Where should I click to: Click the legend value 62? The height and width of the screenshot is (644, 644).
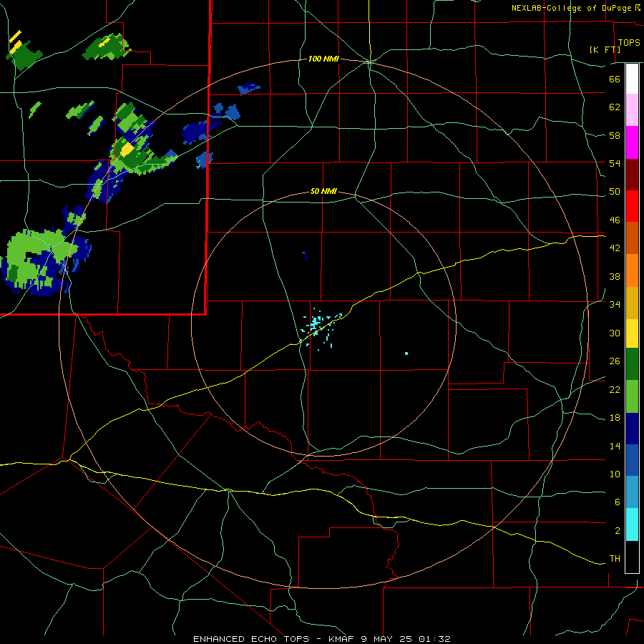point(615,107)
